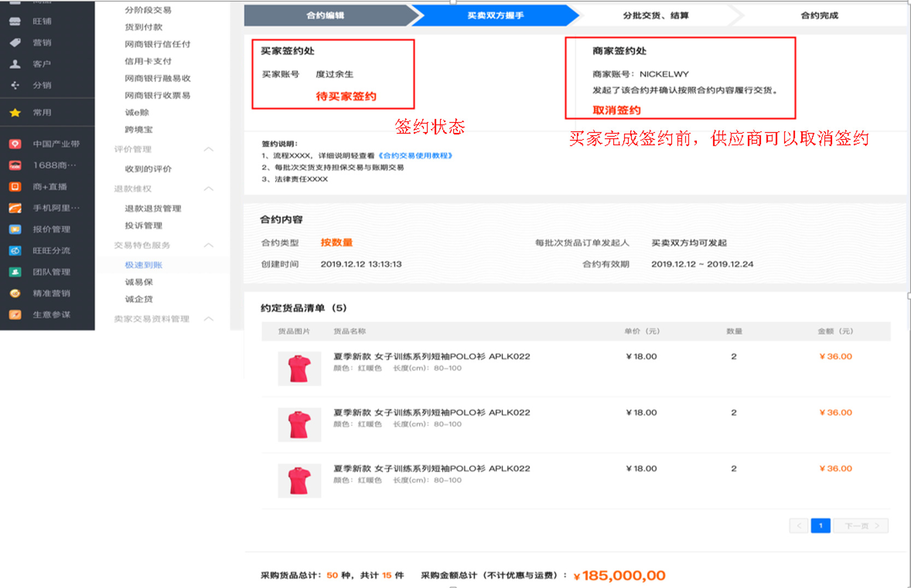Click page 1 pagination button
Screen dimensions: 911x588
820,526
